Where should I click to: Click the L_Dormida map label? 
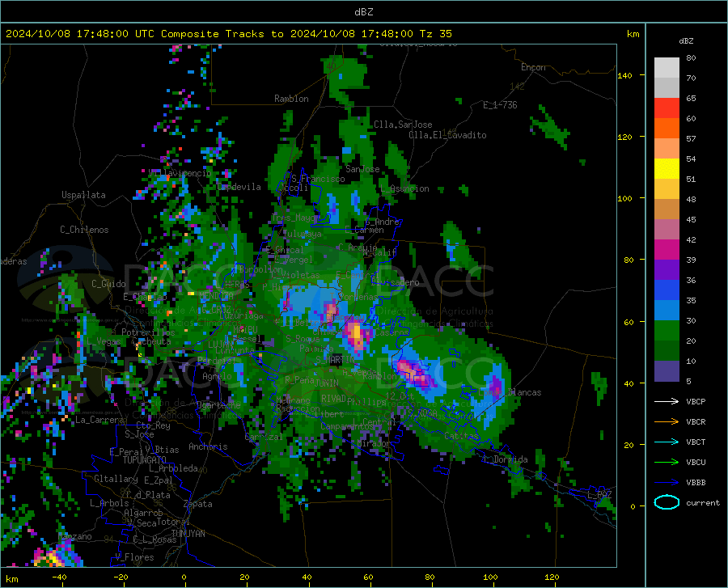pyautogui.click(x=505, y=459)
